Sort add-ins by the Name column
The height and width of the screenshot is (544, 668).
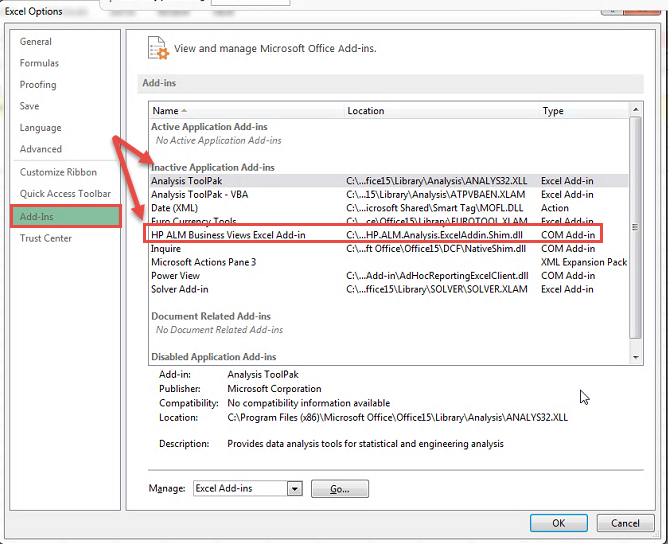[x=246, y=111]
